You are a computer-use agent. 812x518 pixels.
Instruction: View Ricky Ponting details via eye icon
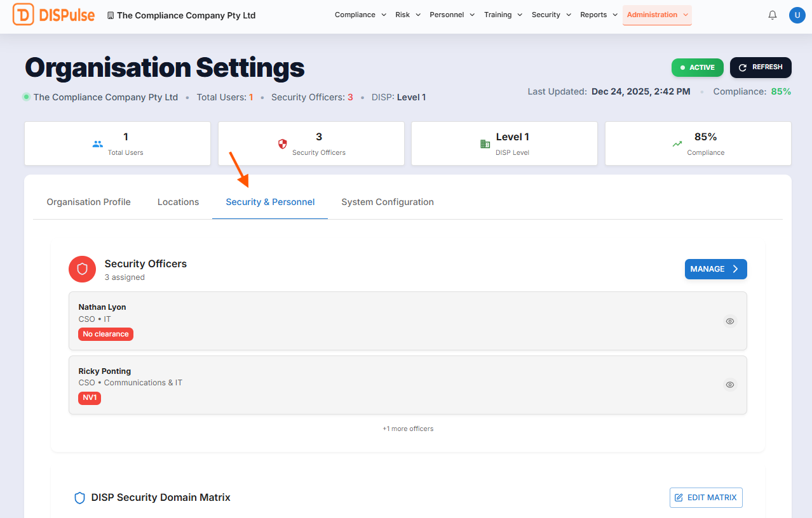730,385
